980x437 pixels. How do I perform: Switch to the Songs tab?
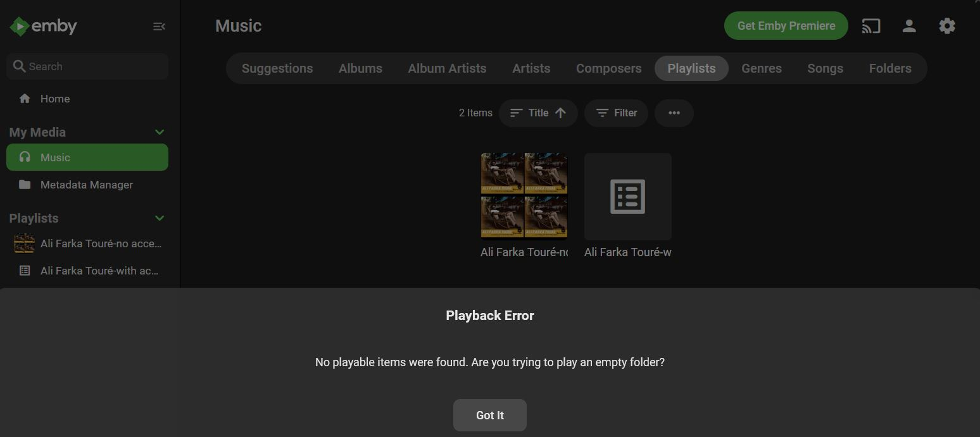[x=825, y=68]
